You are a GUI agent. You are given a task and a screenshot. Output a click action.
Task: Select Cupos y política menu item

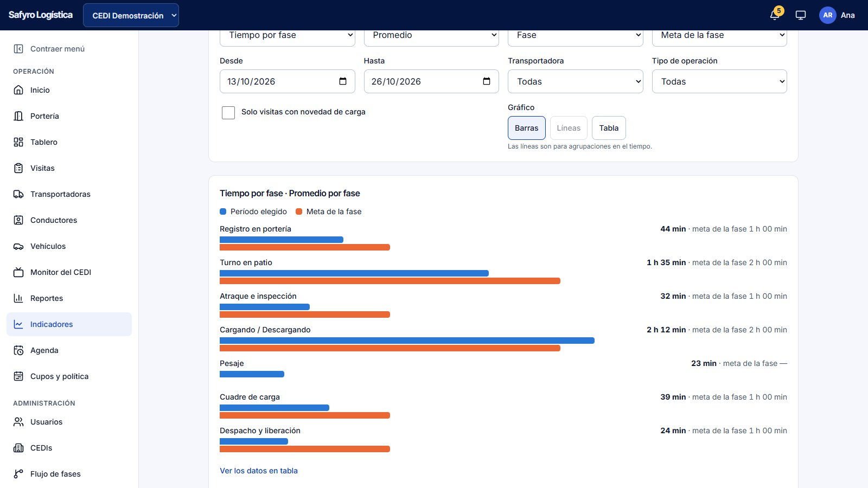pyautogui.click(x=69, y=376)
